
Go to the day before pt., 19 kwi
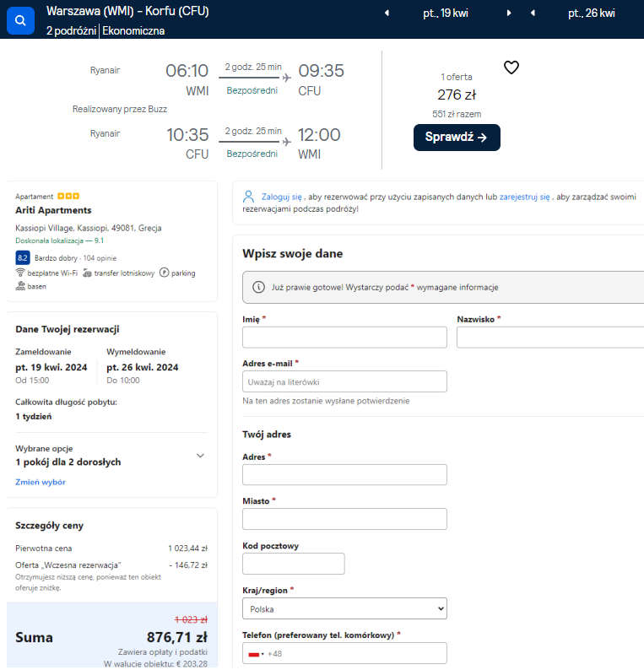[x=387, y=13]
